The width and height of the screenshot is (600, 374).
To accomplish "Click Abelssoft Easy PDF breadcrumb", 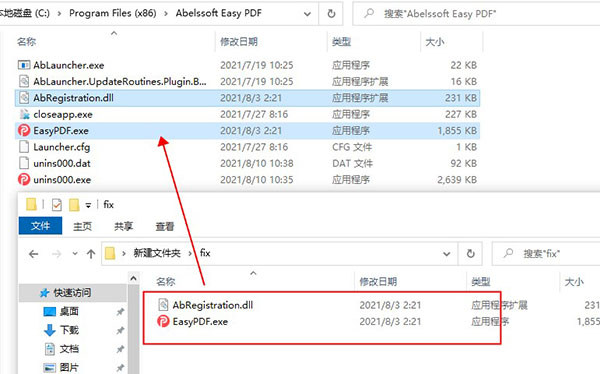I will [218, 13].
